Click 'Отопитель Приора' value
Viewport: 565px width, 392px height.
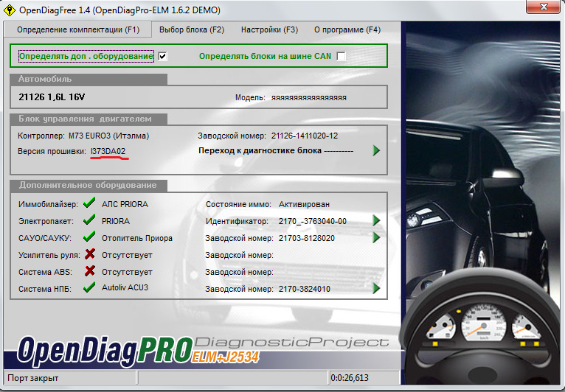click(x=137, y=238)
